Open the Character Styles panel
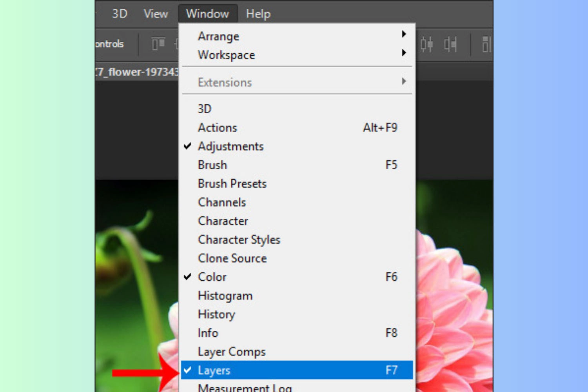588x392 pixels. 297,240
